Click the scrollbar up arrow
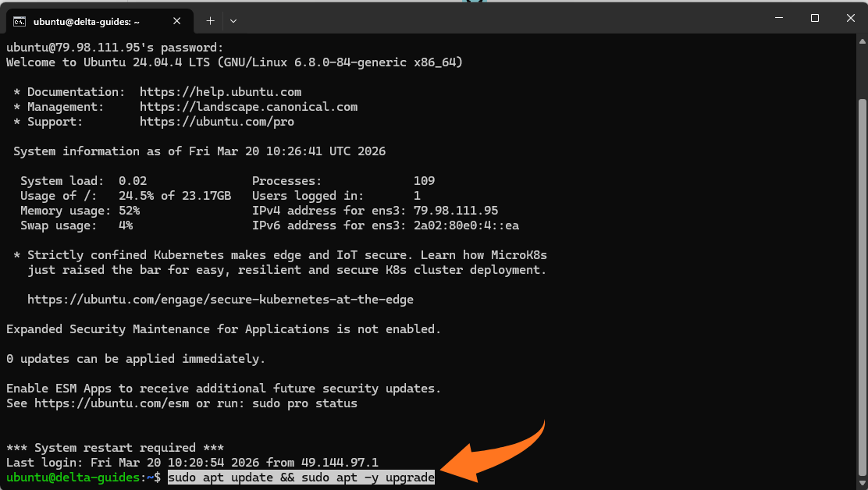The image size is (868, 490). (x=862, y=41)
